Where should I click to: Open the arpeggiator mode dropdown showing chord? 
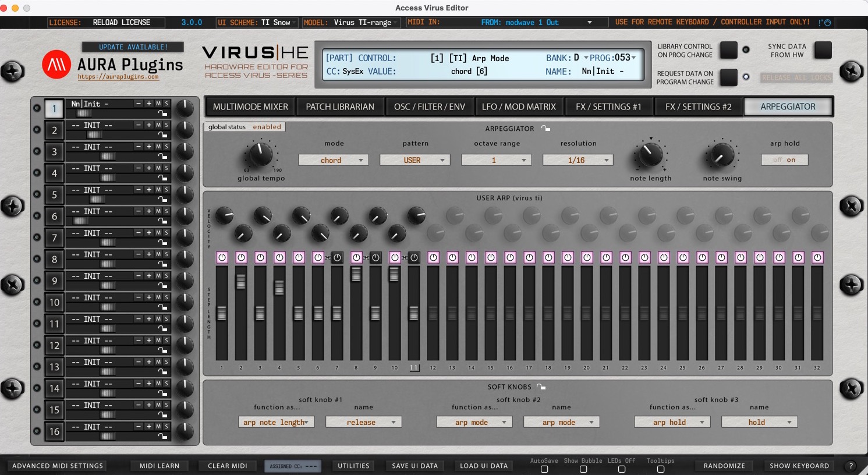pos(333,160)
